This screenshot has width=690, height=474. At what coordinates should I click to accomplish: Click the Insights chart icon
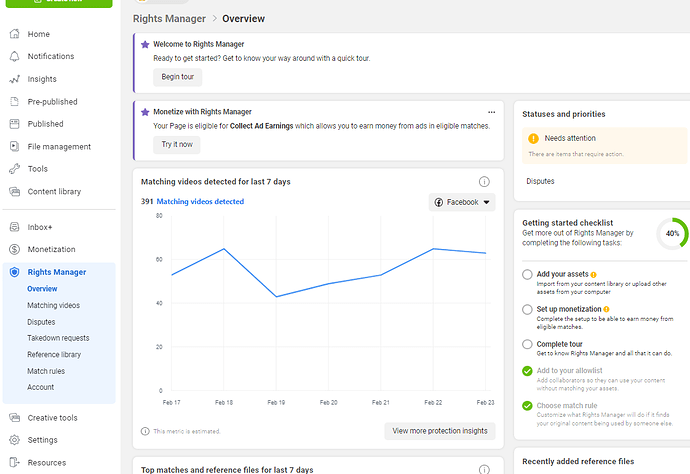(15, 79)
